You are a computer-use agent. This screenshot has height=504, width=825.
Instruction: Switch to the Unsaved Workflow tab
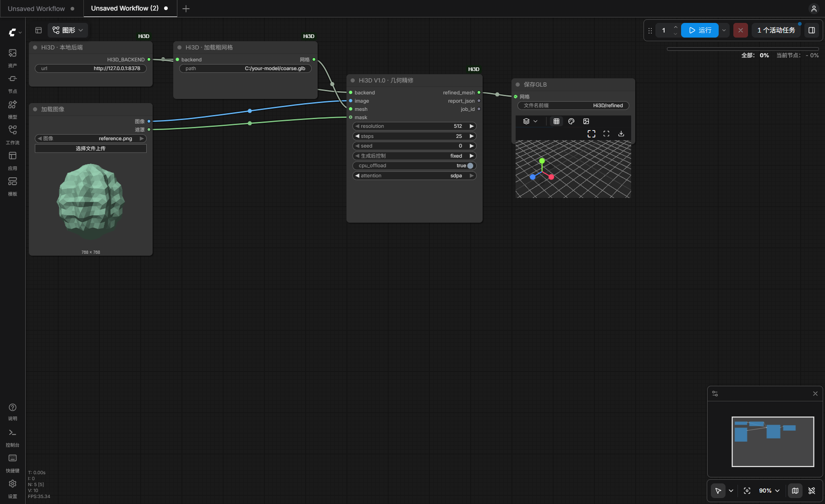[x=41, y=9]
